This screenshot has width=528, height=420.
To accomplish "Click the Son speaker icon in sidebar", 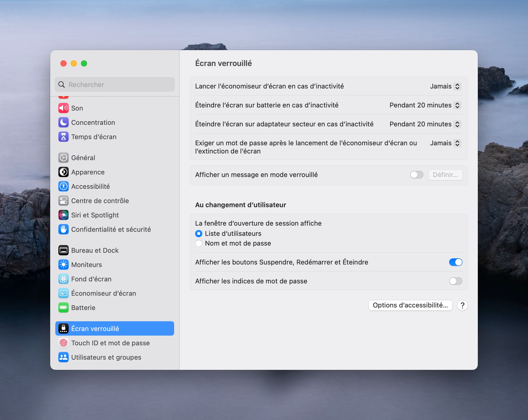I will pos(63,108).
